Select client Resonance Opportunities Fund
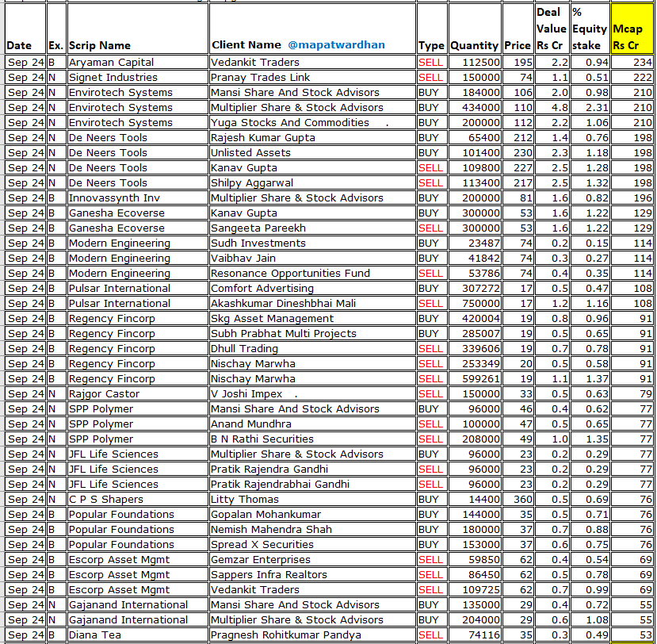The height and width of the screenshot is (644, 657). coord(312,274)
